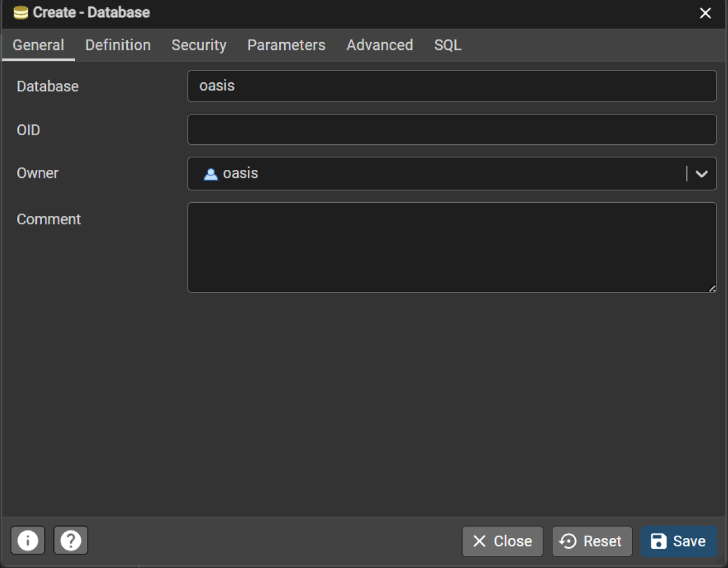Screen dimensions: 728x568
Task: Click the OID field label
Action: pos(28,130)
